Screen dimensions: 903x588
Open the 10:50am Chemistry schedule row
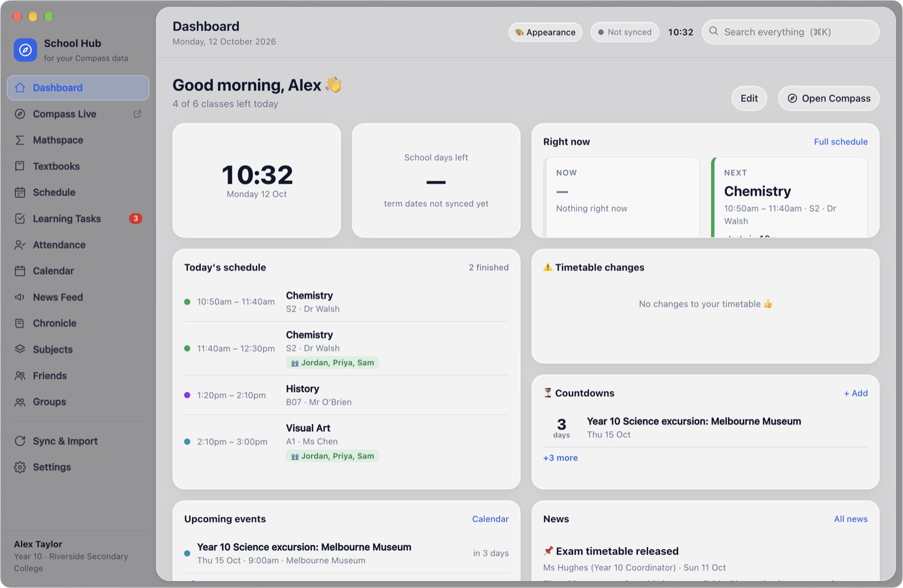tap(347, 302)
